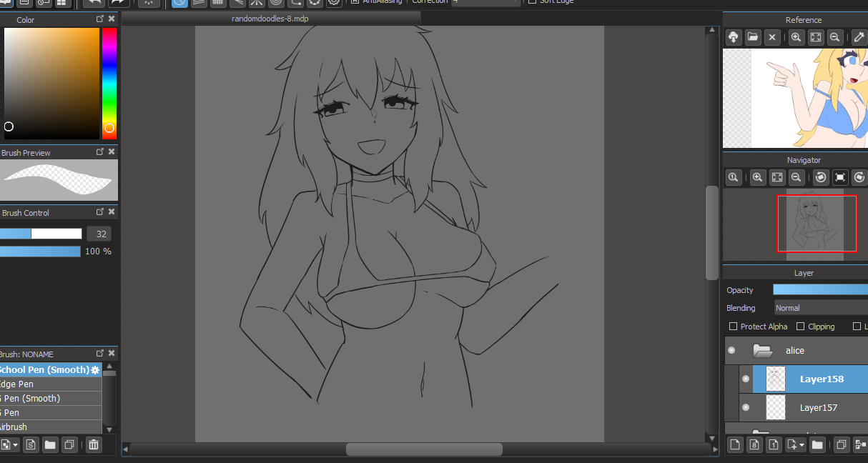The height and width of the screenshot is (463, 868).
Task: Duplicate the current layer
Action: coord(842,445)
